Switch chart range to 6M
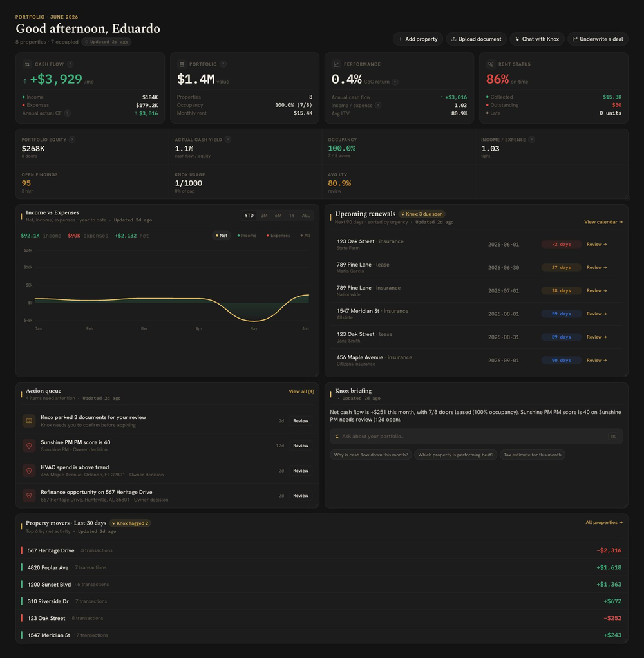Screen dimensions: 644x658 coord(278,216)
